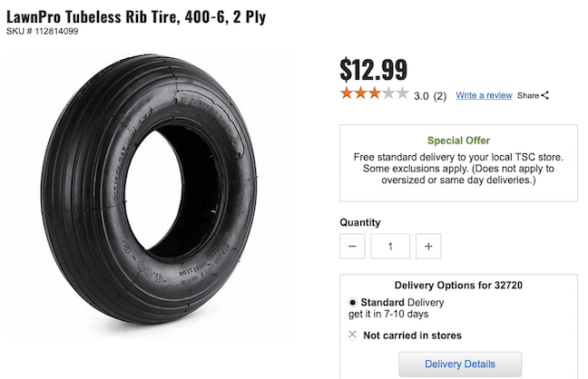Click the Delivery Options for 32720 heading
588x379 pixels.
[x=458, y=285]
